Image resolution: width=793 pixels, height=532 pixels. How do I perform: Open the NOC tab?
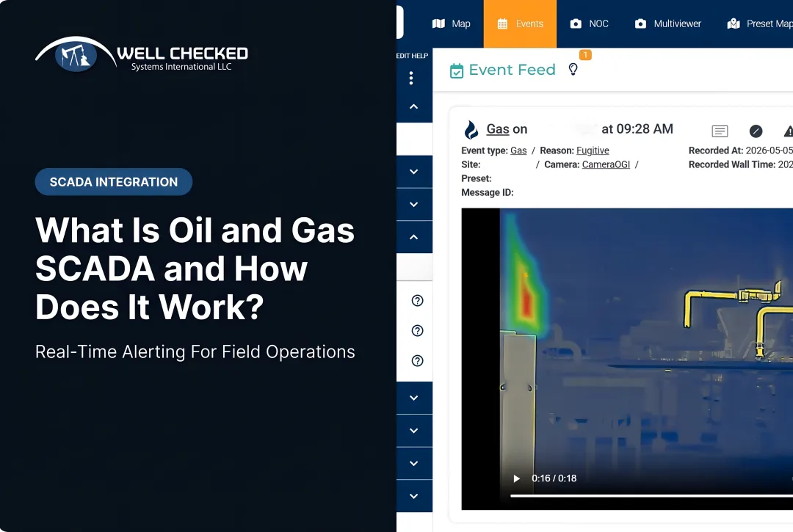click(x=589, y=23)
